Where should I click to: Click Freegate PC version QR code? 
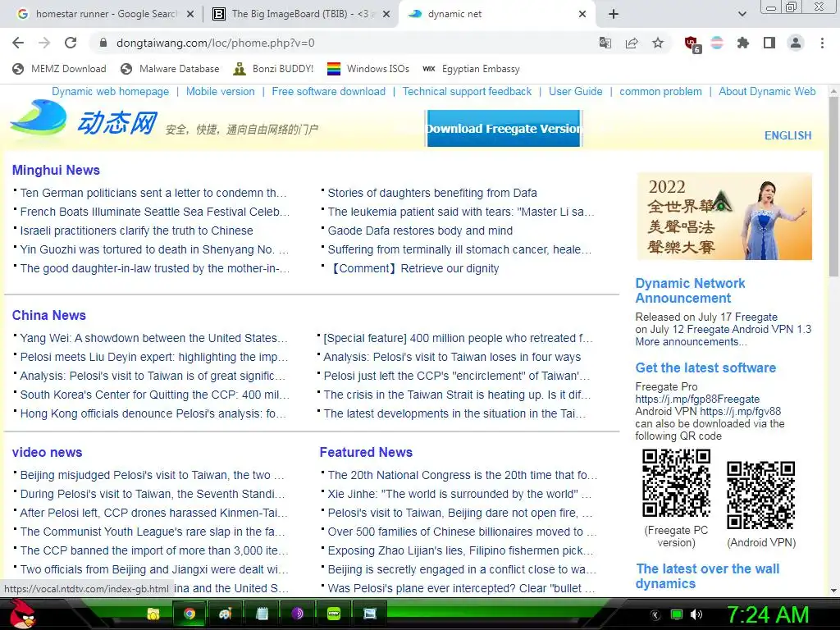(x=677, y=483)
